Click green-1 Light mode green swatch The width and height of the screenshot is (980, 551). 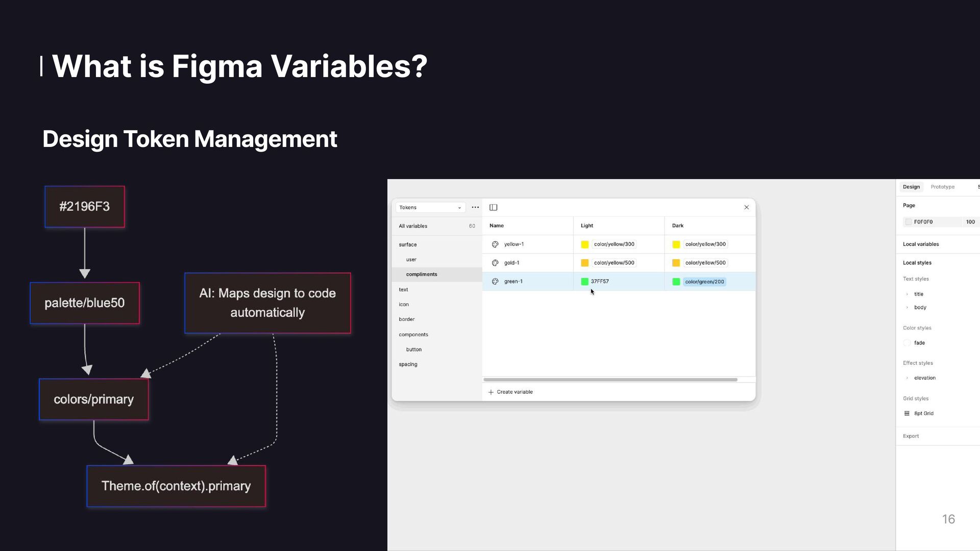pos(585,282)
